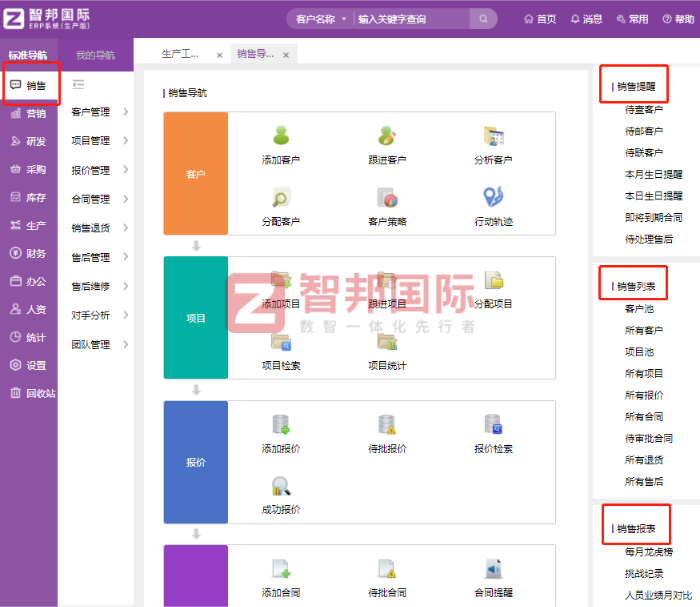Close the 销售导... tab
The image size is (700, 607).
[286, 55]
